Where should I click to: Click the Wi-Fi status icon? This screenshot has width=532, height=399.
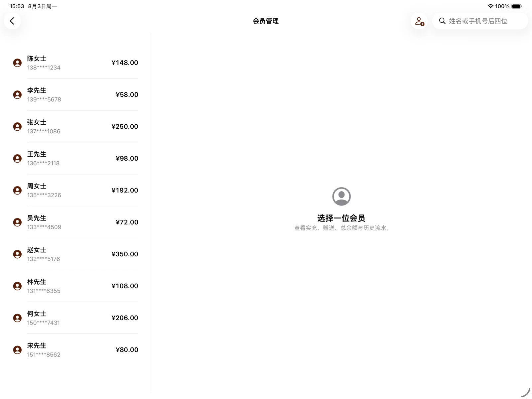(x=490, y=6)
